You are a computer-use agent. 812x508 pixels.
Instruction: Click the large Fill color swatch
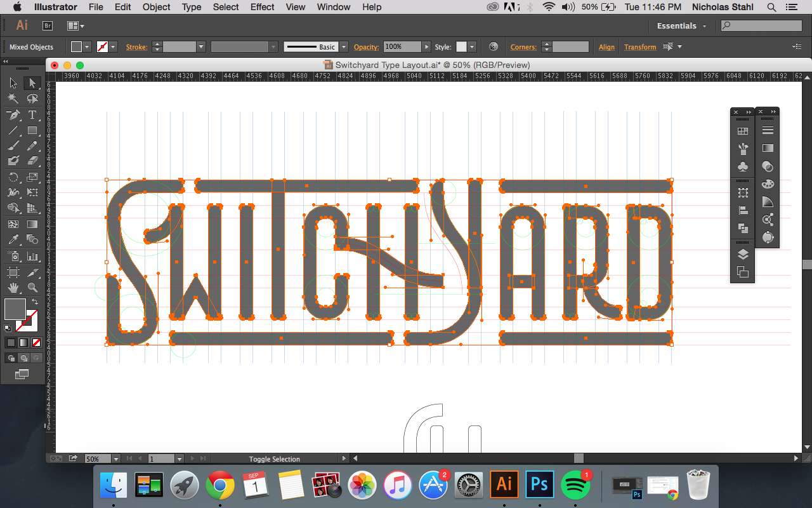click(15, 309)
